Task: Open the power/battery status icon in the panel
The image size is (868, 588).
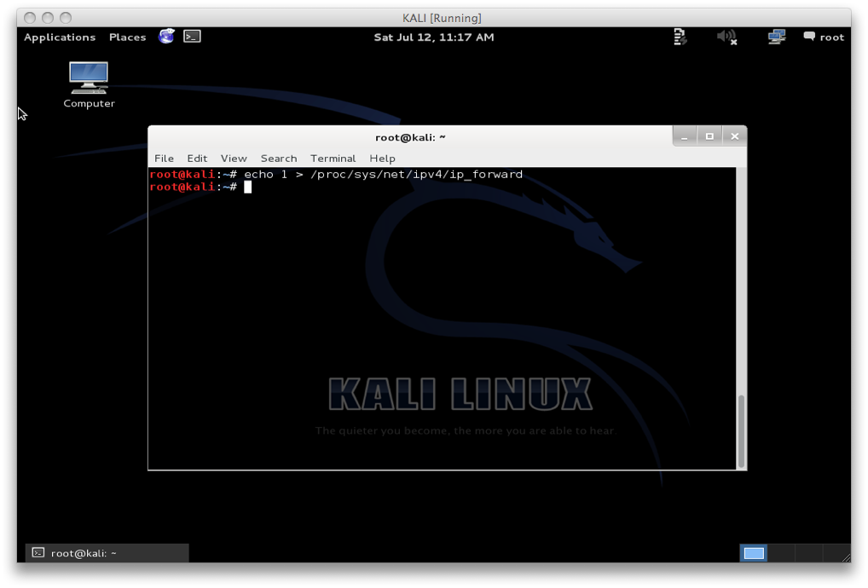Action: click(680, 37)
